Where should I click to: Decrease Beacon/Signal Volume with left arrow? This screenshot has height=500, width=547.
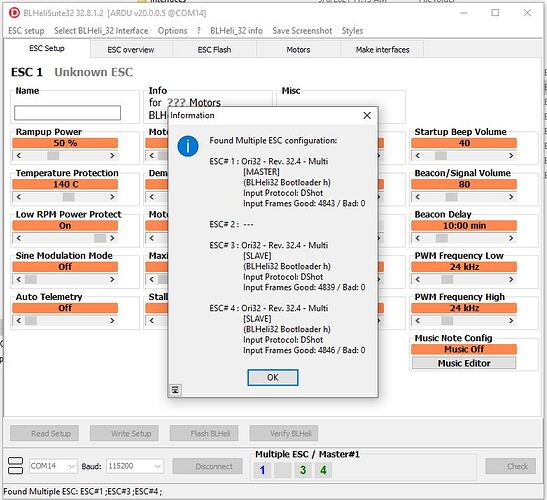[418, 197]
